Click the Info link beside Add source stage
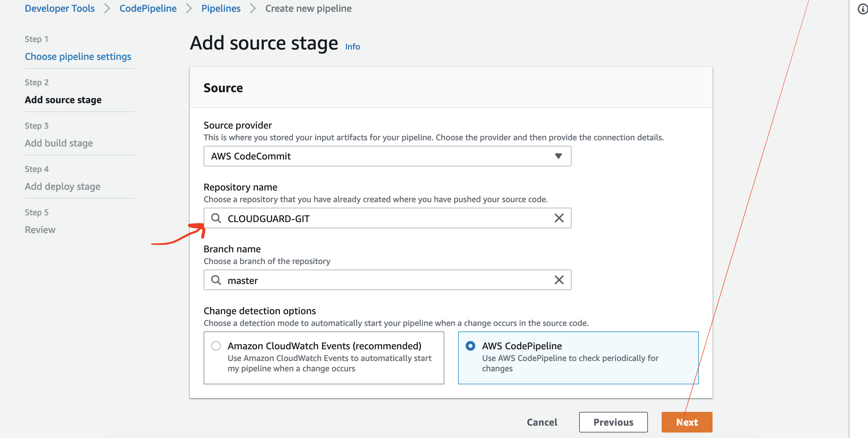Viewport: 868px width, 438px height. point(352,46)
